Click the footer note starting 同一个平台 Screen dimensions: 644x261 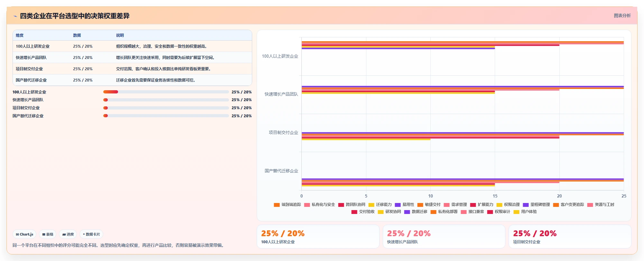[x=119, y=245]
